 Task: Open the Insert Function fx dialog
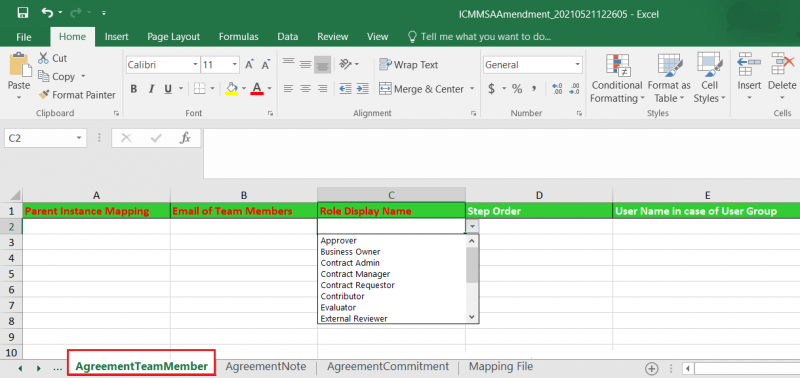click(185, 138)
